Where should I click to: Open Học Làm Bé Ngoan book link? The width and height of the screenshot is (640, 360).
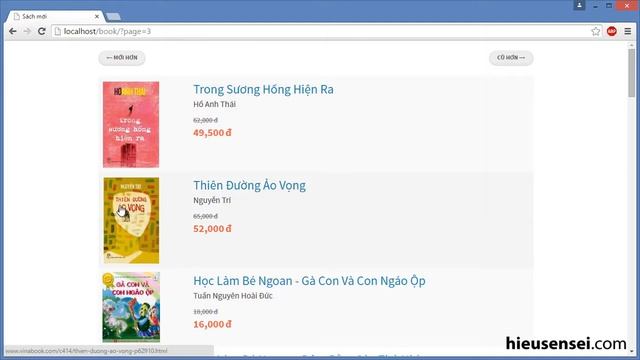tap(309, 281)
